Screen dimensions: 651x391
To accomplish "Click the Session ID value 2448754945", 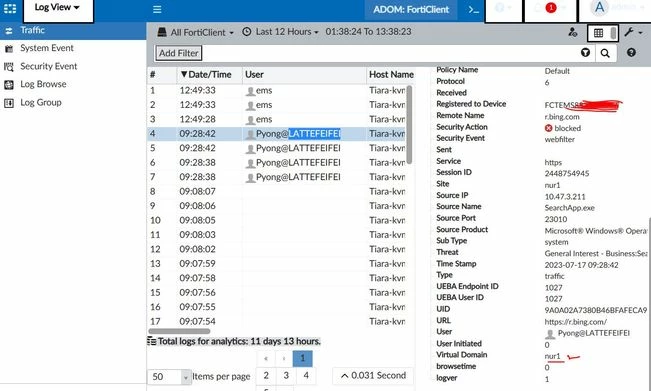I will 567,174.
